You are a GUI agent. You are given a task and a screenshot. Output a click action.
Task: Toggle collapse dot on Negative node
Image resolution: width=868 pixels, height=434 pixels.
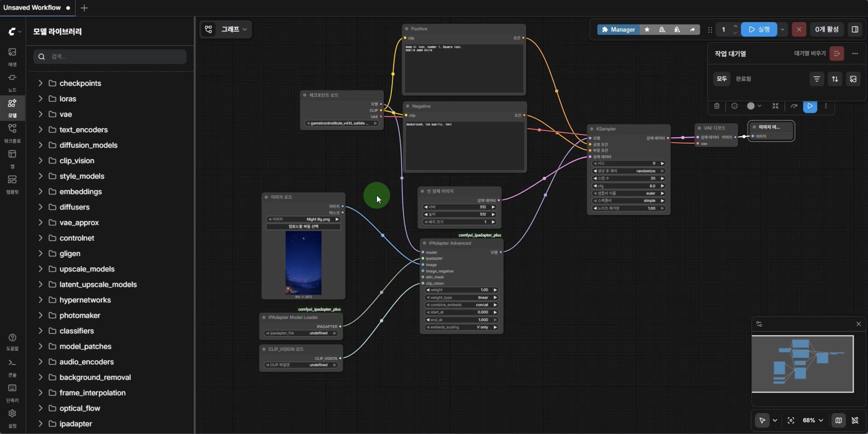point(407,106)
